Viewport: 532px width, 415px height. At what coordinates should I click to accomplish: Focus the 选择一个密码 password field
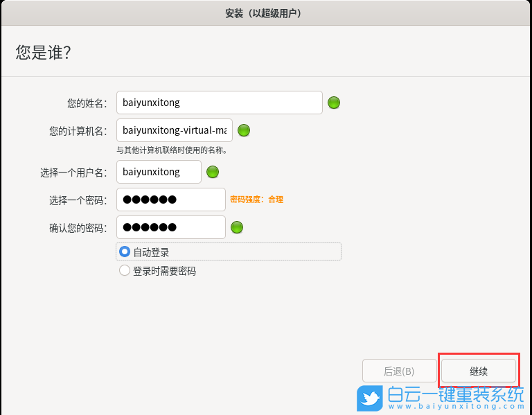coord(171,200)
